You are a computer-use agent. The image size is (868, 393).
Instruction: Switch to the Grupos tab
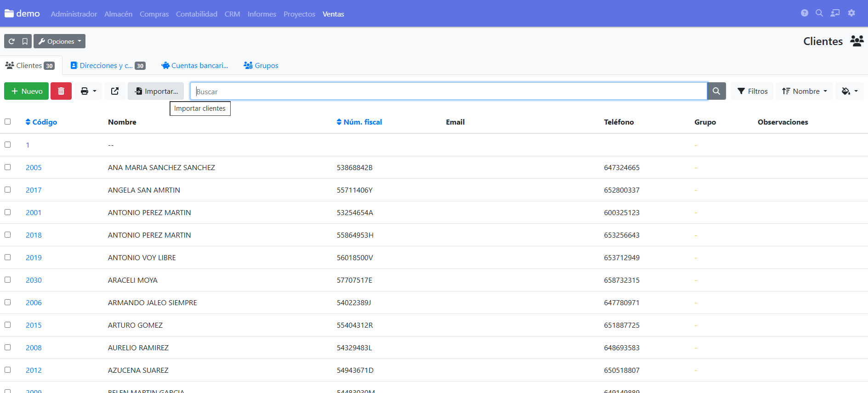tap(261, 66)
